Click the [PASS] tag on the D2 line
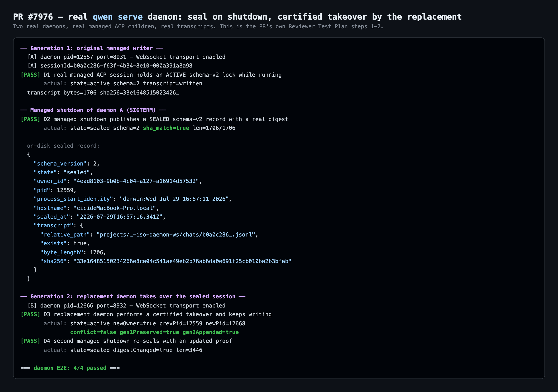Image resolution: width=558 pixels, height=392 pixels. click(x=30, y=119)
